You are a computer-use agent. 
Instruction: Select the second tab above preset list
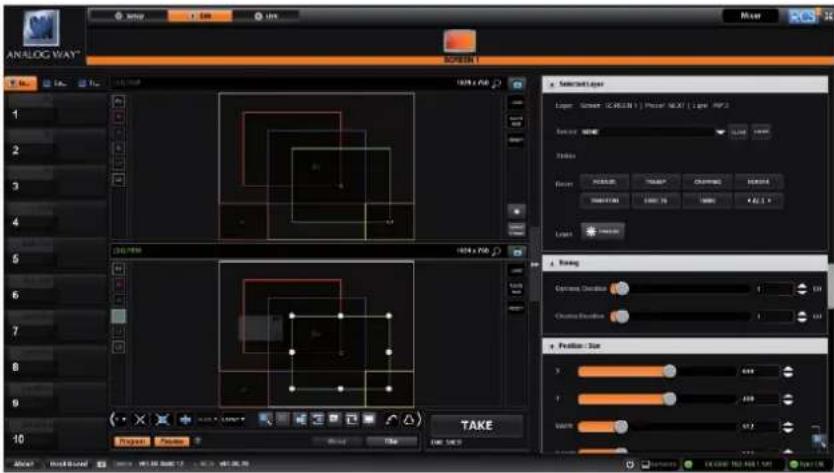pos(54,84)
